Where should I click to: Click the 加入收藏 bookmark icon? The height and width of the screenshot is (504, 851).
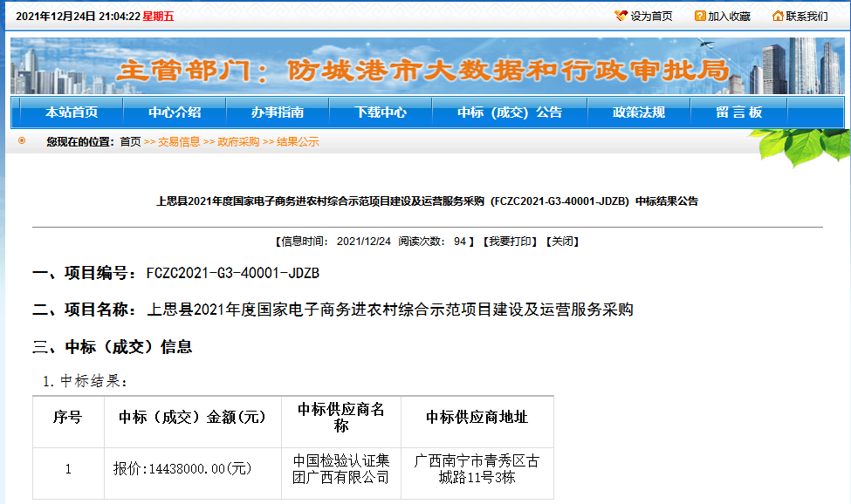point(700,16)
